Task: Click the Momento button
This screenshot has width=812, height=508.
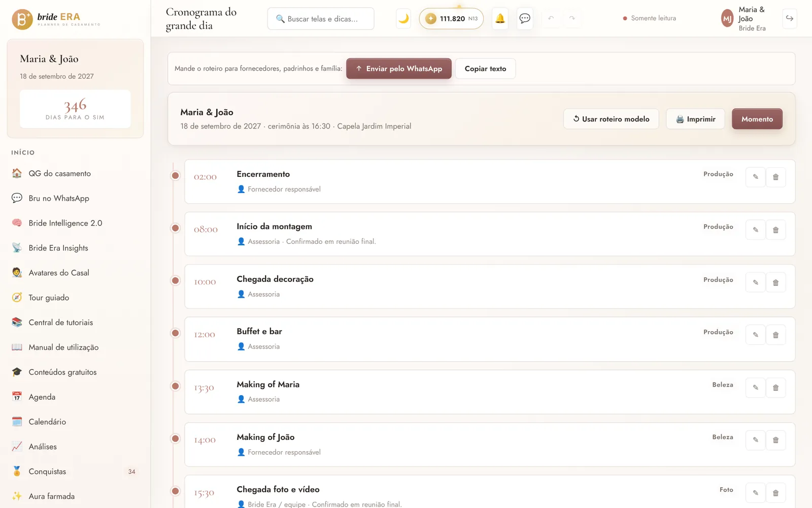Action: pyautogui.click(x=757, y=119)
